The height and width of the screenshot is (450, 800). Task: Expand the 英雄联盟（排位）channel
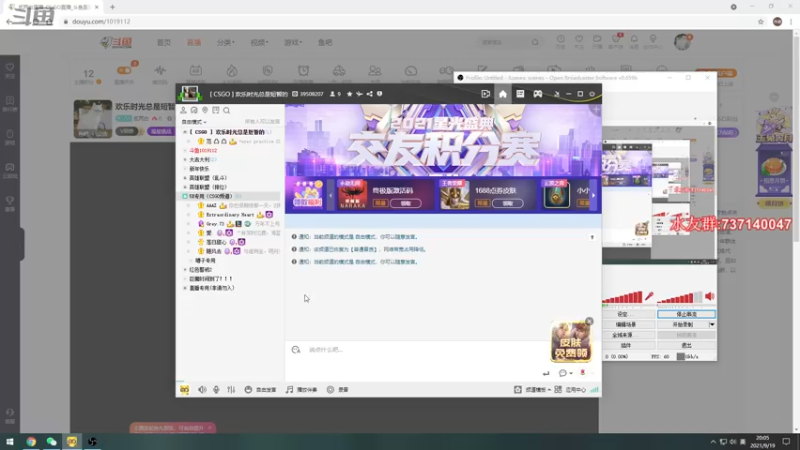point(185,187)
